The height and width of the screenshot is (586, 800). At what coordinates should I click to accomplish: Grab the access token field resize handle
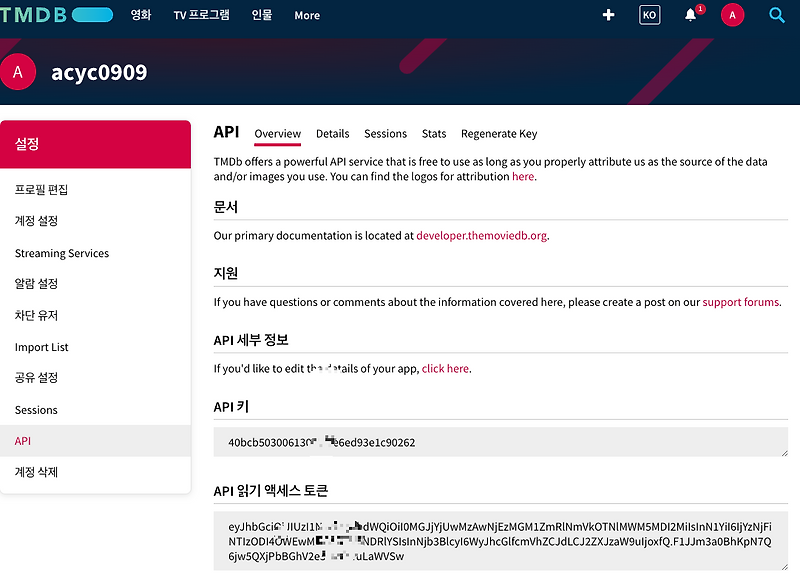[x=784, y=567]
